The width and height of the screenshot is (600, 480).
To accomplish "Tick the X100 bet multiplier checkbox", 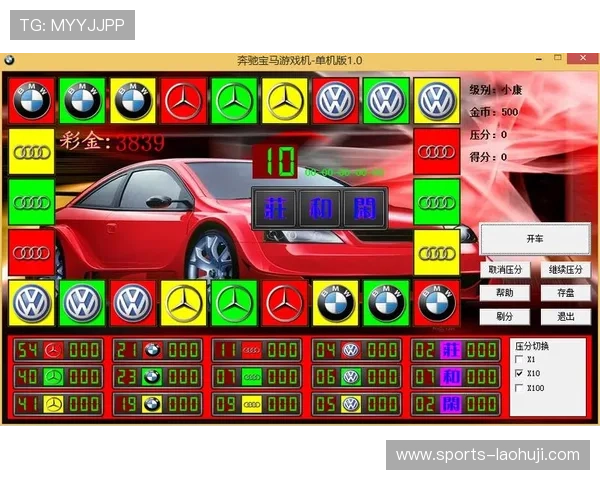I will [x=517, y=387].
